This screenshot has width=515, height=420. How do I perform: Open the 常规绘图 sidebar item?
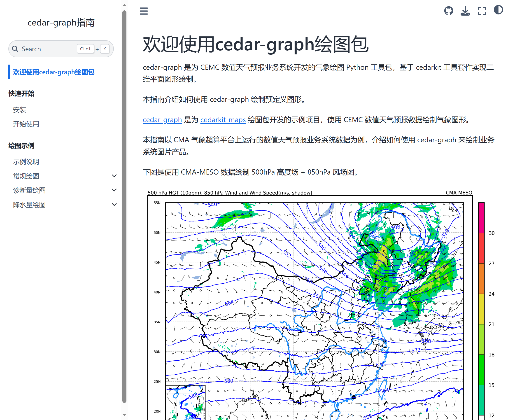tap(26, 176)
